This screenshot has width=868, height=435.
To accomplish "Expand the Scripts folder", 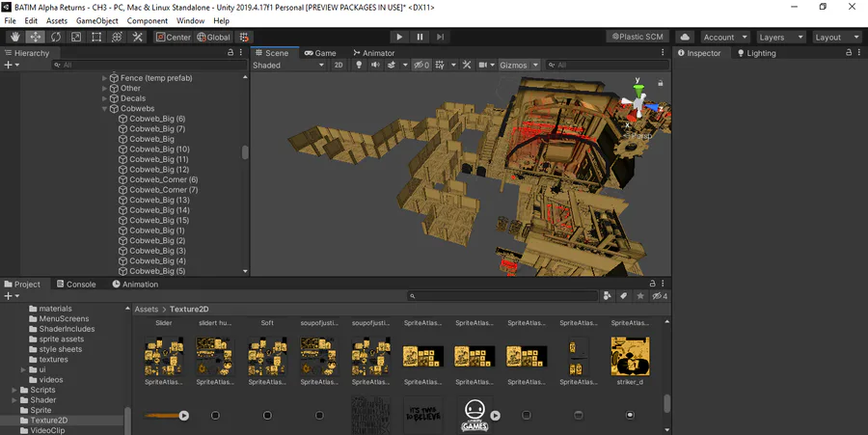I will pyautogui.click(x=14, y=391).
